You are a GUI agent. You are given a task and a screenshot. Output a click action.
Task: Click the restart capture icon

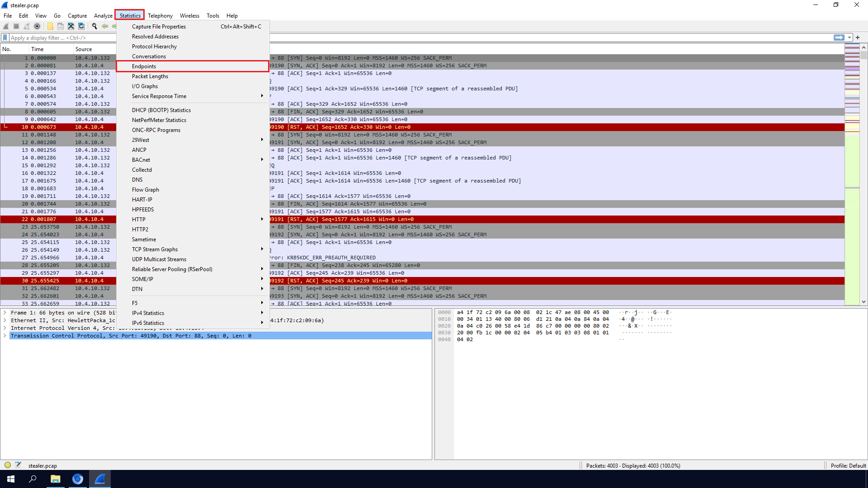(27, 26)
